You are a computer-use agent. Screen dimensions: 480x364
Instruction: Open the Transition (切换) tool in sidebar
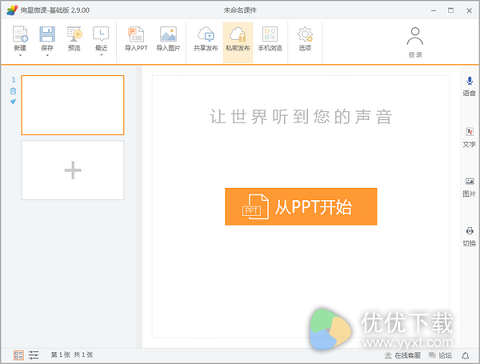pyautogui.click(x=469, y=237)
